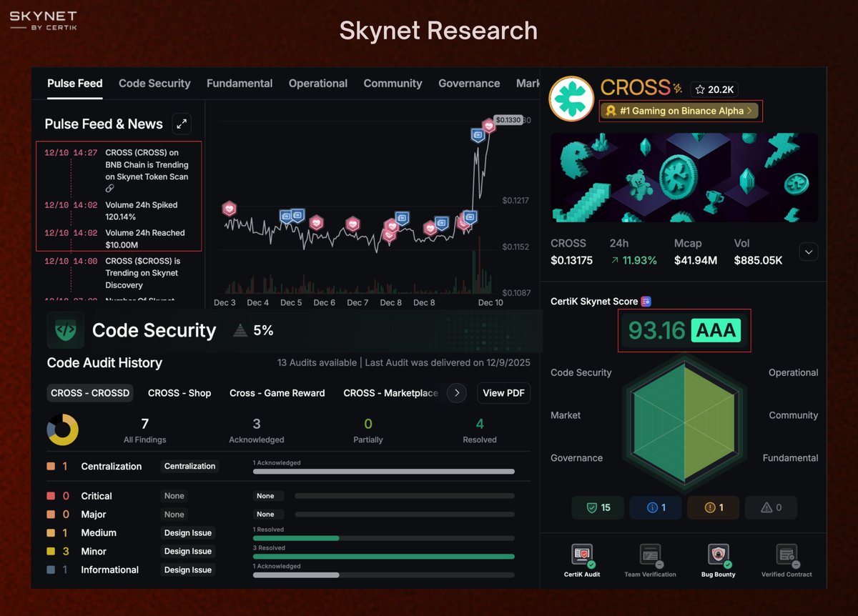Click the verified sparkle icon beside CROSS
Screen dimensions: 858x616
[x=676, y=89]
